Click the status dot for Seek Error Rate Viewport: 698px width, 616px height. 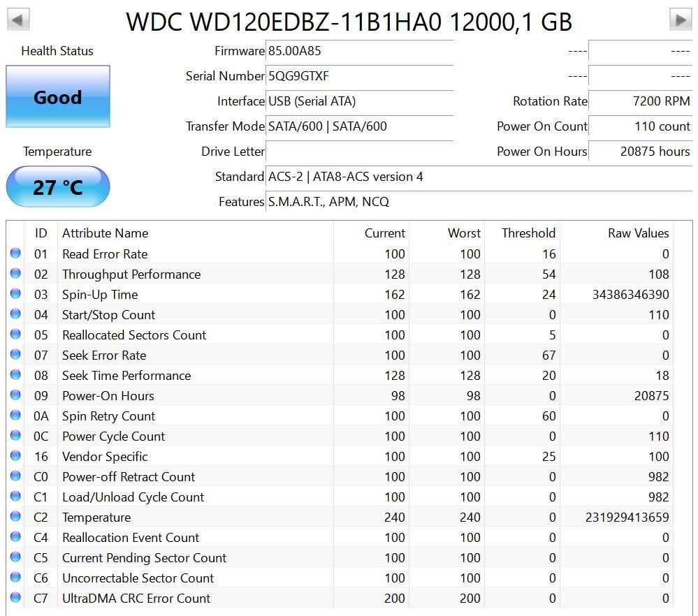click(x=15, y=354)
